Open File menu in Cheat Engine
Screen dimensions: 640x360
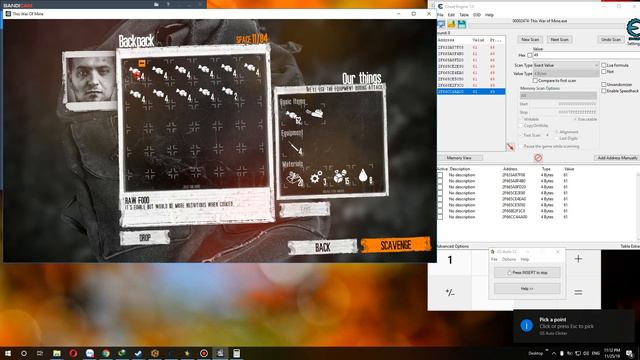[x=440, y=15]
